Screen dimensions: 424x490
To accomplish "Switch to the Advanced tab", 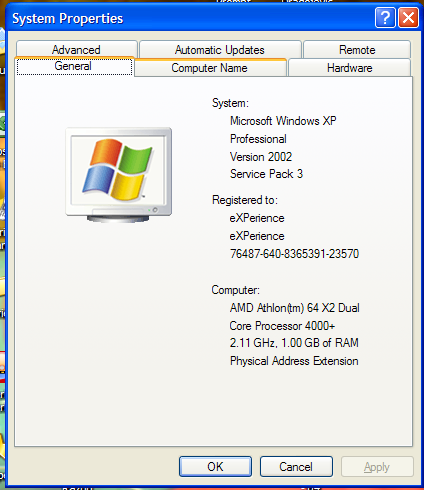I will (76, 49).
